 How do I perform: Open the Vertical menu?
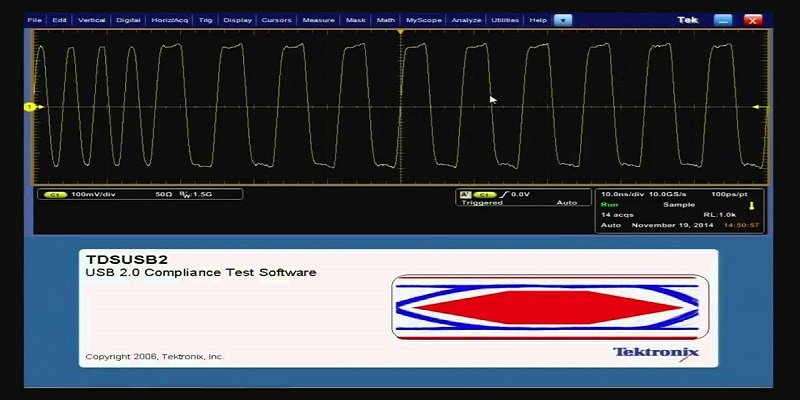click(x=92, y=20)
